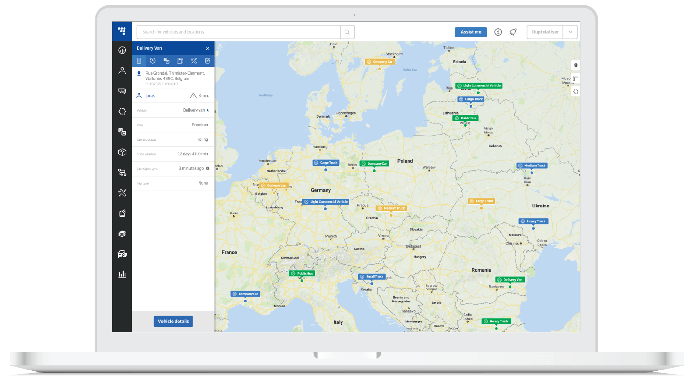Click the search vehicles and locations field
Image resolution: width=690 pixels, height=380 pixels.
pos(238,32)
